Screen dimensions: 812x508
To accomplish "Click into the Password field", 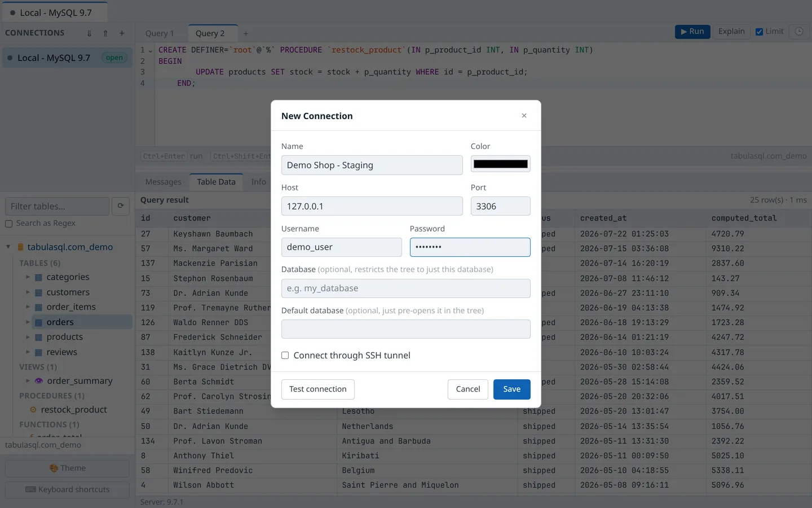I will coord(470,247).
